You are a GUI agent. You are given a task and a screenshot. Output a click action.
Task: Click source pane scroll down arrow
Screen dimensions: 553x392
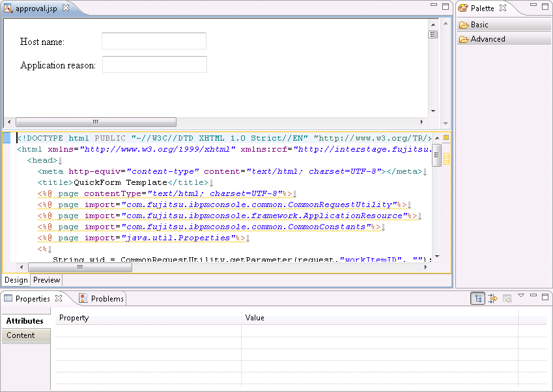(x=437, y=257)
